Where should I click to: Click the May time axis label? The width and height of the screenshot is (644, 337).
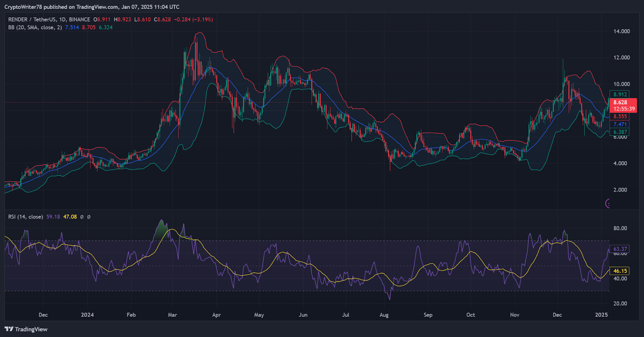coord(259,315)
